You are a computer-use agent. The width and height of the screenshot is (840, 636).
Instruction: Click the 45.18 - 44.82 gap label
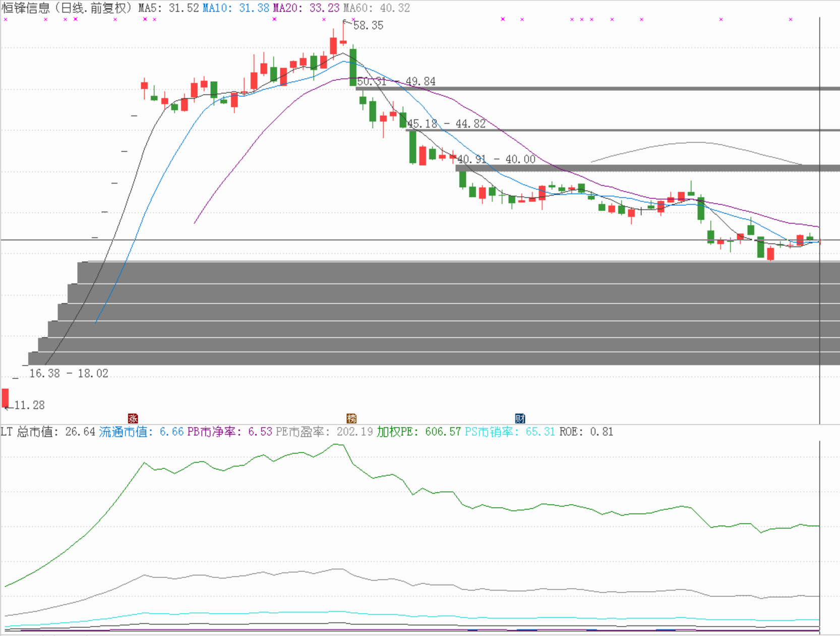447,124
